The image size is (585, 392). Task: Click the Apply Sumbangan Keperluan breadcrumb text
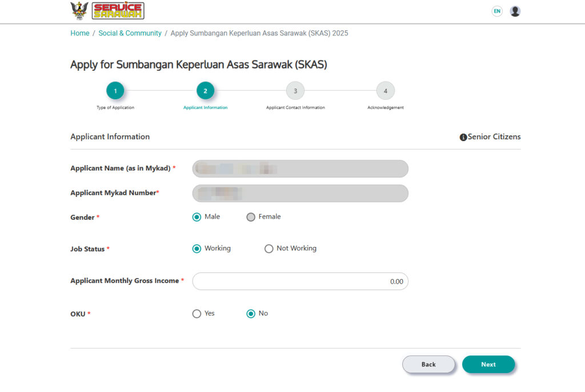click(x=259, y=33)
